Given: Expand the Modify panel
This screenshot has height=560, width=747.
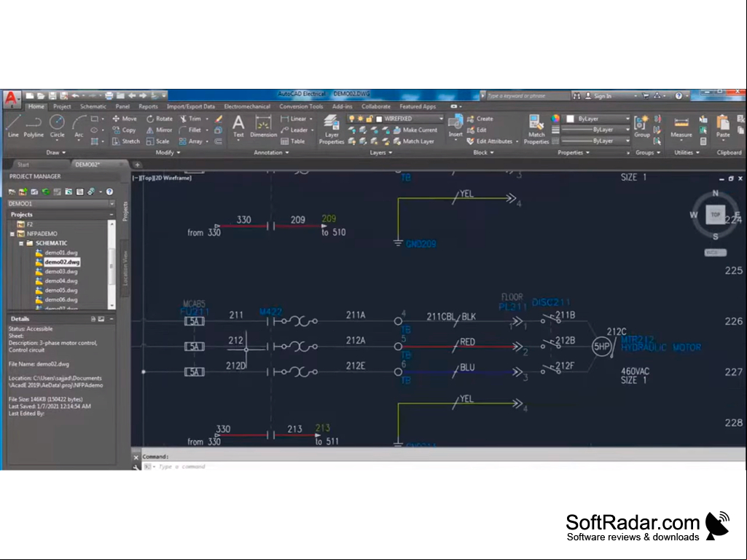Looking at the screenshot, I should coord(168,153).
